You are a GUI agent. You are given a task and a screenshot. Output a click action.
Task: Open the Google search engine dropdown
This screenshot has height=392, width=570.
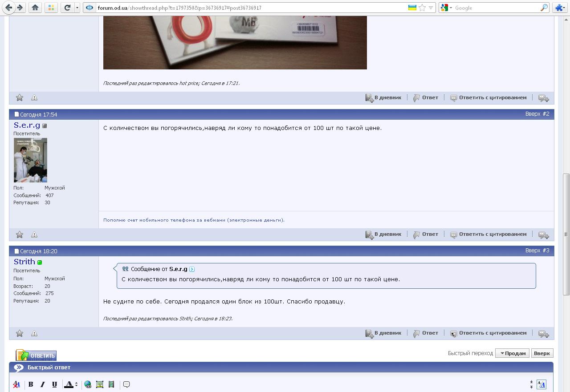point(446,8)
